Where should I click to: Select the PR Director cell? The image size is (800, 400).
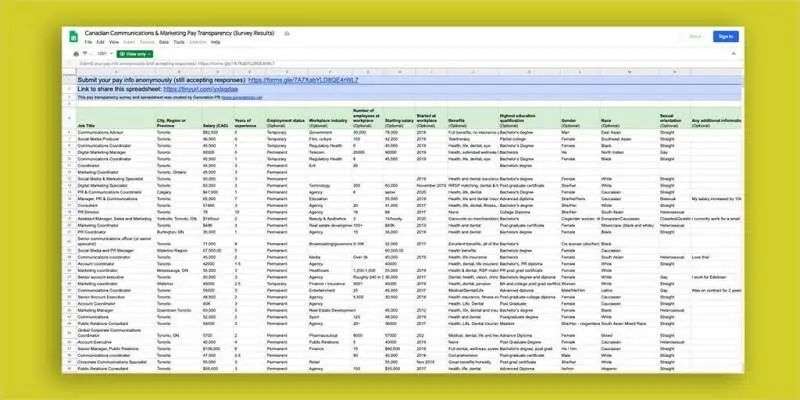click(116, 212)
